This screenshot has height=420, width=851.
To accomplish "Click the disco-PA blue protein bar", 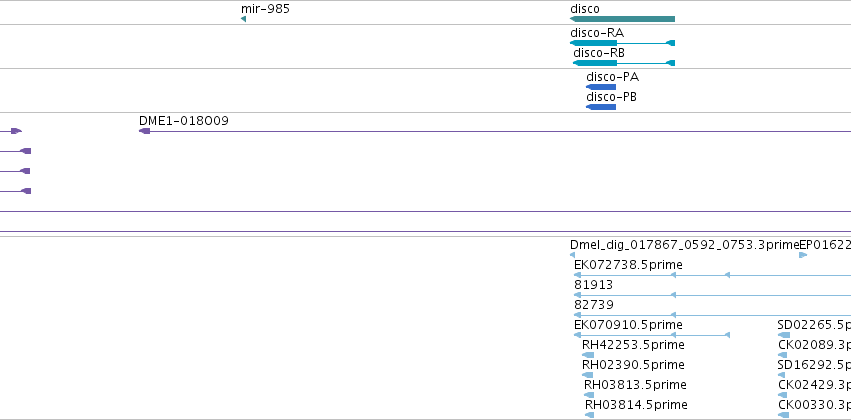I will (601, 87).
